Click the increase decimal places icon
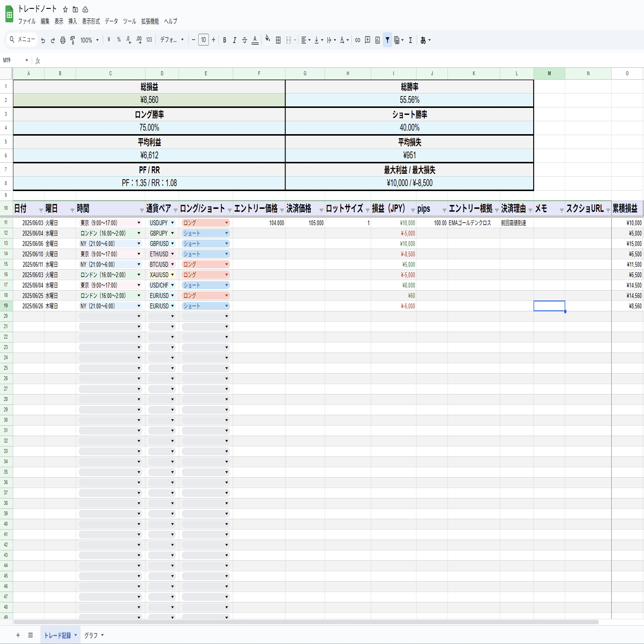 (139, 40)
